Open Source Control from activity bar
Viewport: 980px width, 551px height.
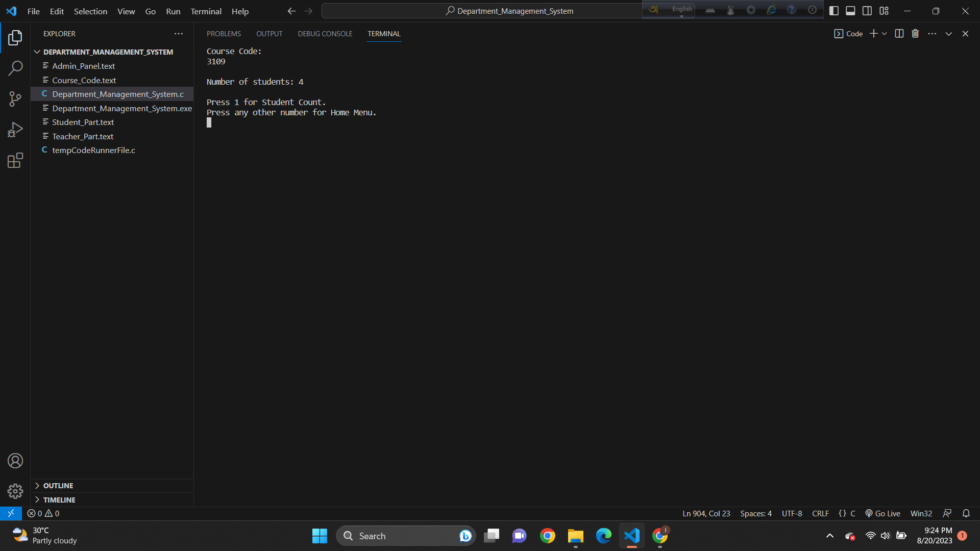15,98
